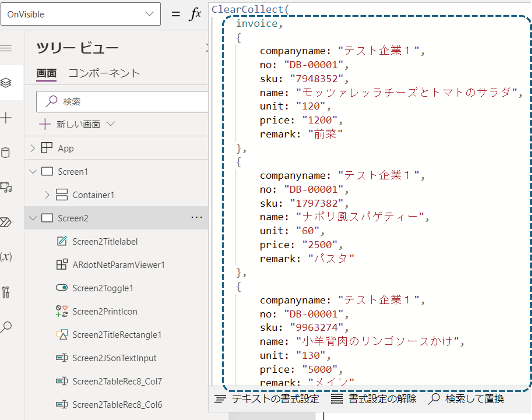Click the 検索 search field
The width and height of the screenshot is (532, 420).
pos(122,102)
